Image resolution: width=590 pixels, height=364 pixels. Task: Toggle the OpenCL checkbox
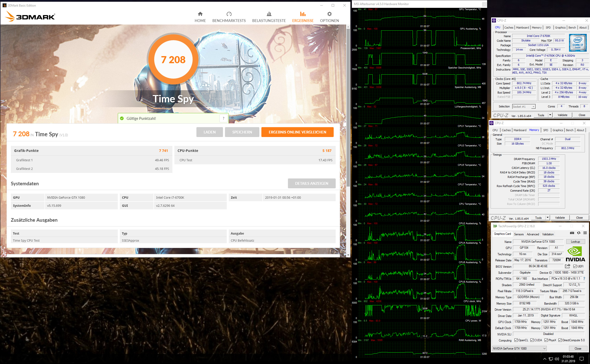pos(516,340)
